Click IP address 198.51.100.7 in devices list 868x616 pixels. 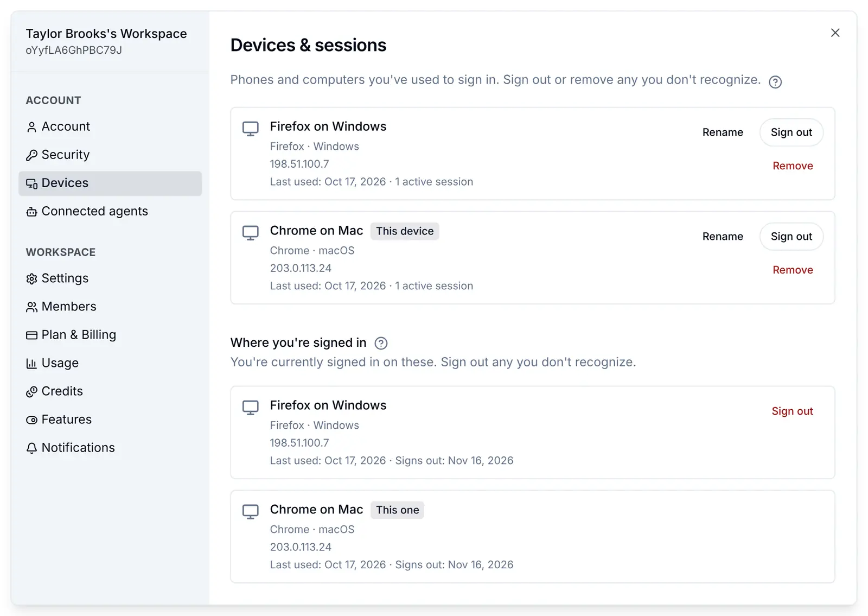(299, 164)
